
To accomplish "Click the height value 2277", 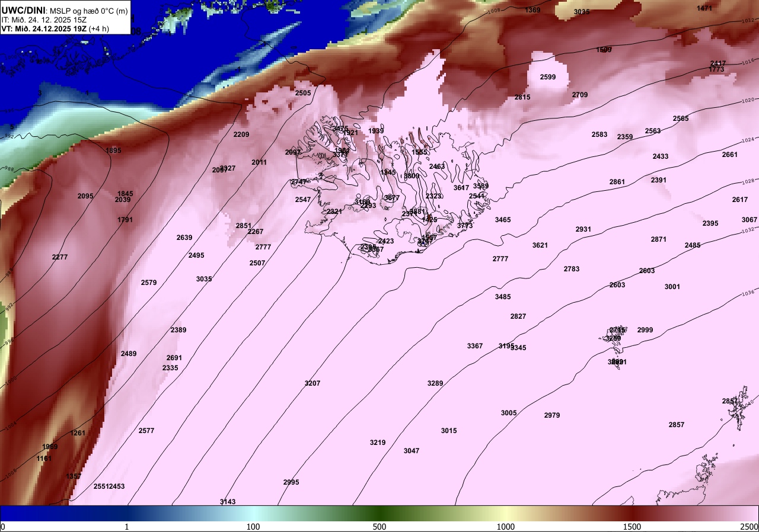I will (60, 257).
